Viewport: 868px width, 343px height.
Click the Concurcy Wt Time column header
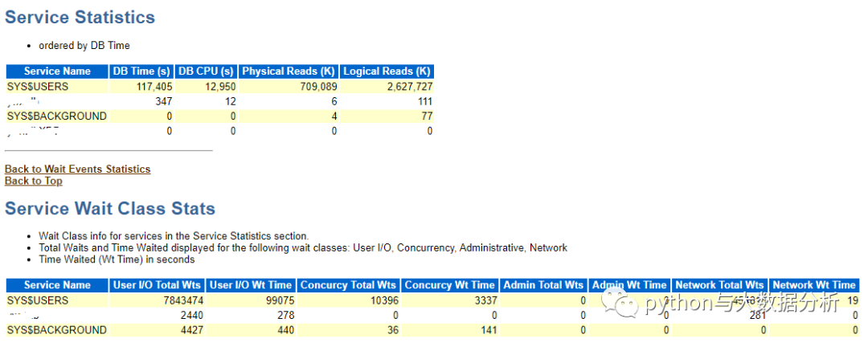[449, 285]
